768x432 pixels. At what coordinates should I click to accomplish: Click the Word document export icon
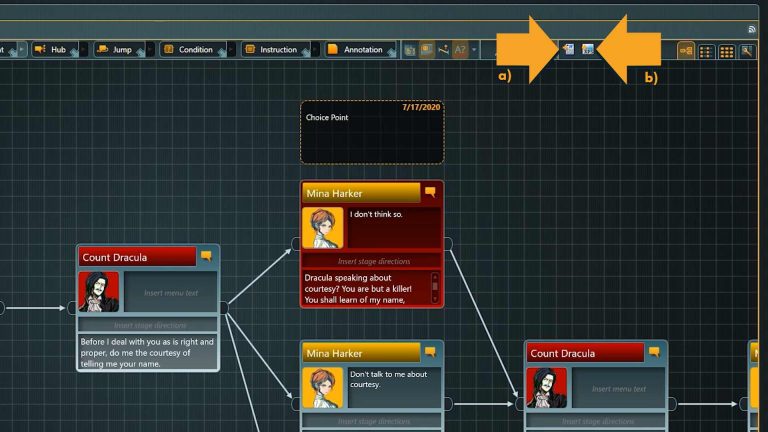click(568, 49)
